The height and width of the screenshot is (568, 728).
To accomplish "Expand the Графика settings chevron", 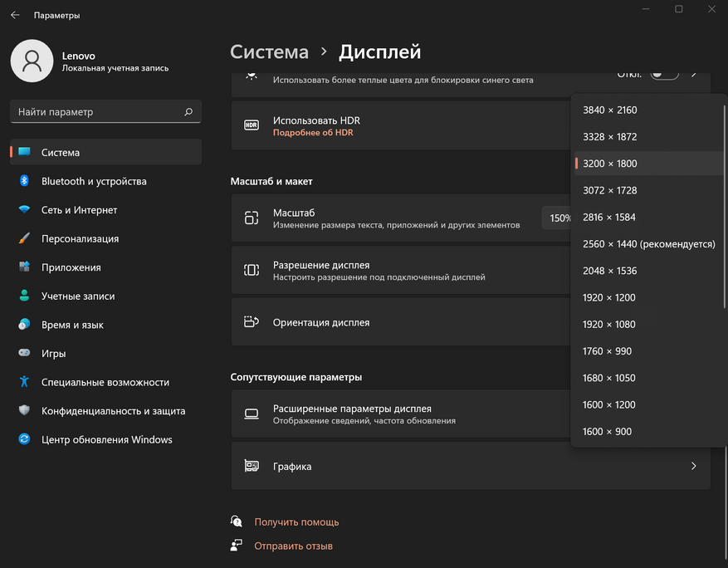I will pyautogui.click(x=693, y=467).
